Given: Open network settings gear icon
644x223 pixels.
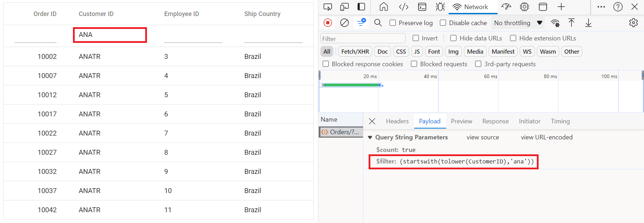Looking at the screenshot, I should click(x=633, y=23).
